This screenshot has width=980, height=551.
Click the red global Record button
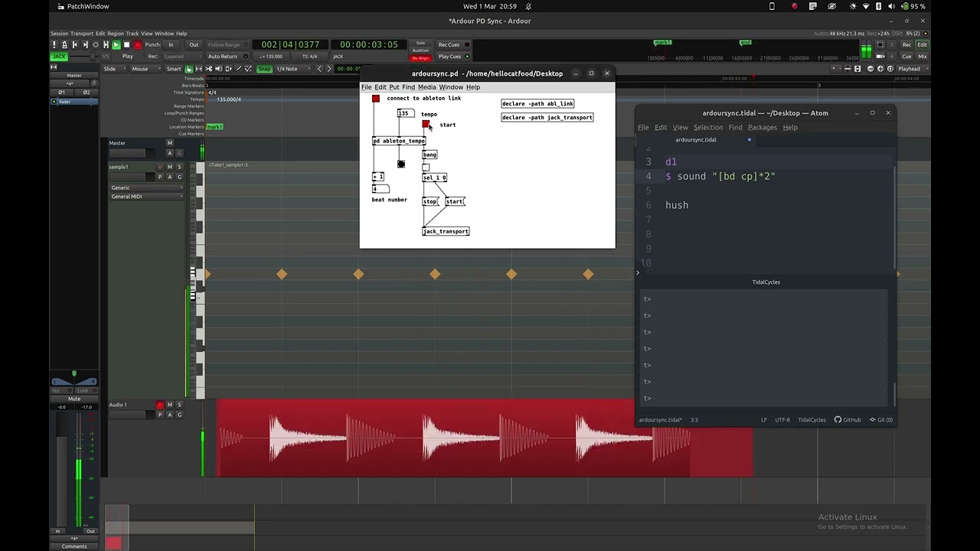point(138,45)
